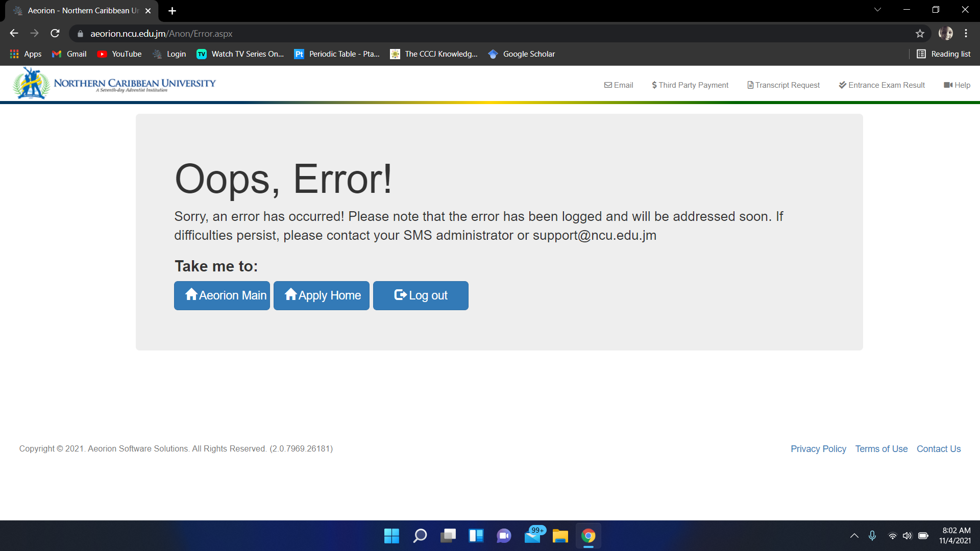Screen dimensions: 980x551
Task: Click the Northern Caribbean University logo
Action: click(114, 84)
